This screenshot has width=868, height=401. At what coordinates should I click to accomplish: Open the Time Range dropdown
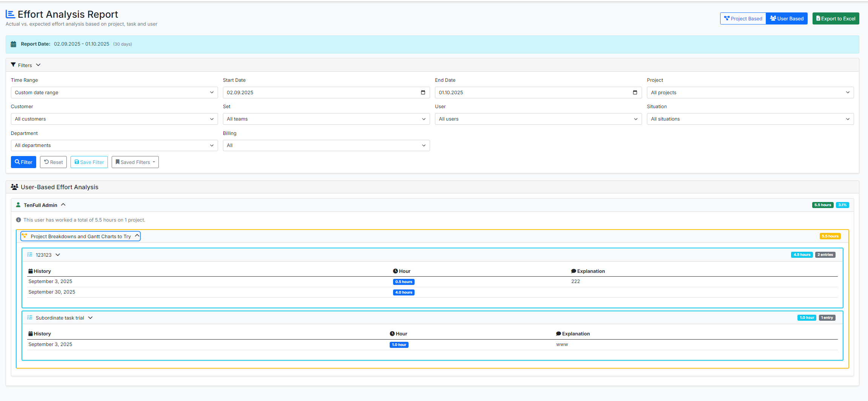pos(114,93)
